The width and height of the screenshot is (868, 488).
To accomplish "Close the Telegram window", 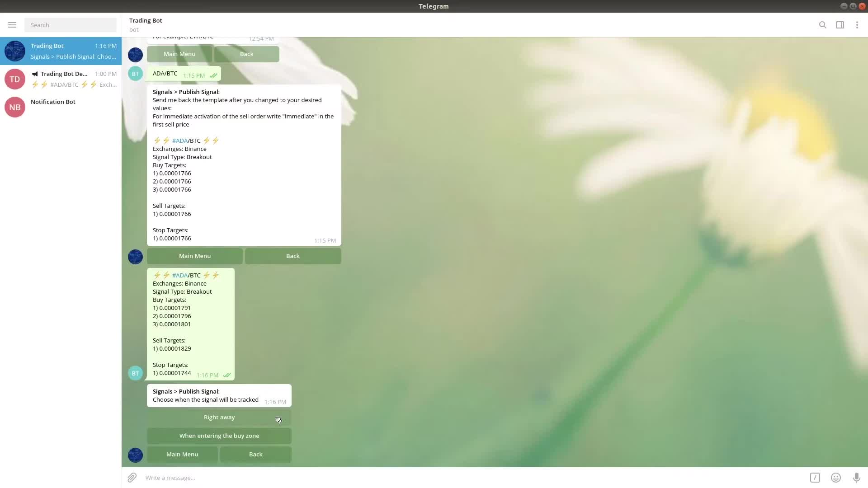I will coord(862,6).
